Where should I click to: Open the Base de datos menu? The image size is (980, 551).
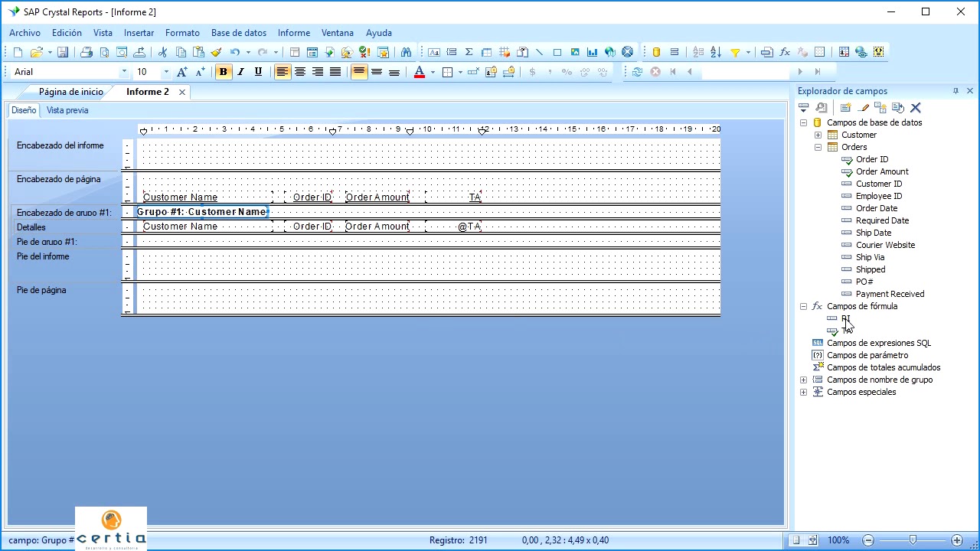(239, 33)
